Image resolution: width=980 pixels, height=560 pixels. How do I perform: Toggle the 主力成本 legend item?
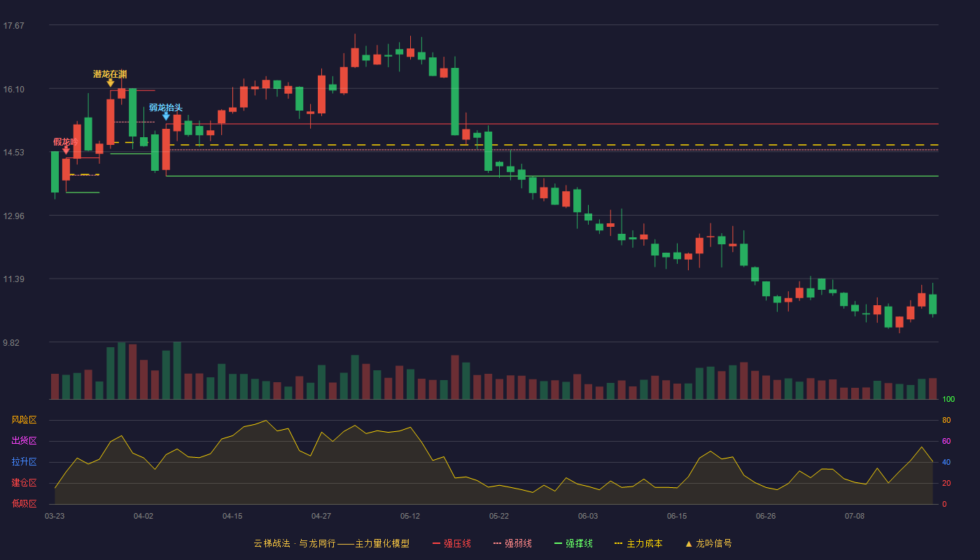[638, 543]
